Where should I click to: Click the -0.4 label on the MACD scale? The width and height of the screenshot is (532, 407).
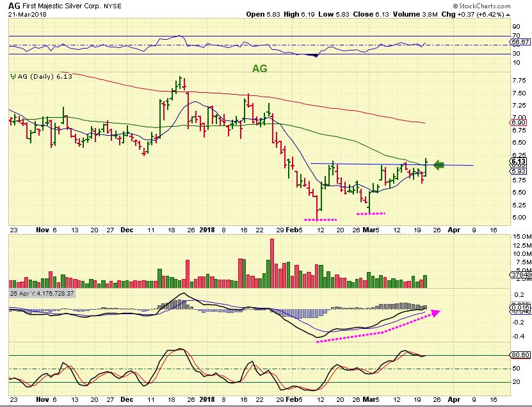[x=519, y=337]
